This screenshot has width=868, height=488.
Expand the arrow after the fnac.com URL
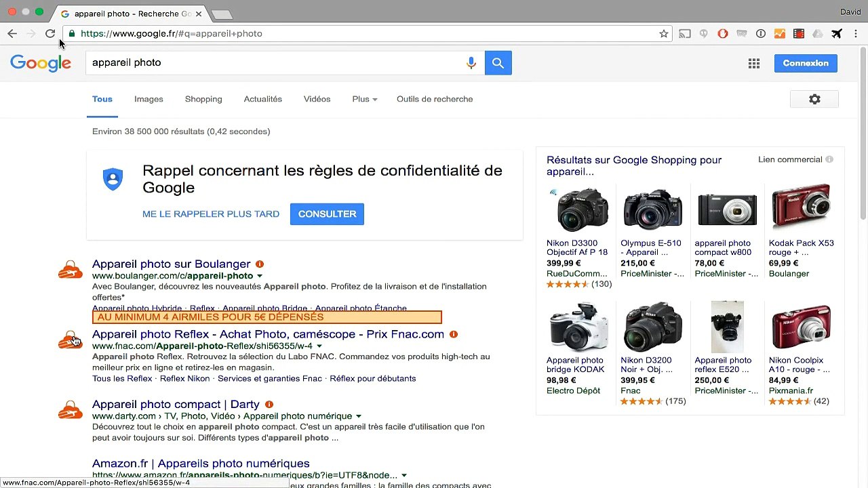click(x=319, y=346)
